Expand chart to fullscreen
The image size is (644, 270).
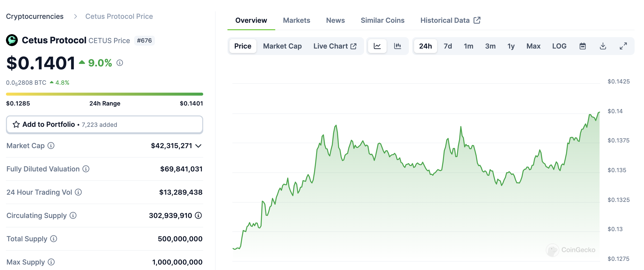(x=623, y=46)
